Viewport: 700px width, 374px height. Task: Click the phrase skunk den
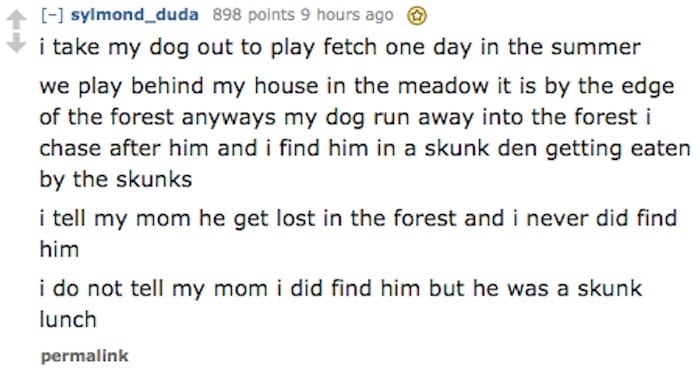tap(480, 148)
